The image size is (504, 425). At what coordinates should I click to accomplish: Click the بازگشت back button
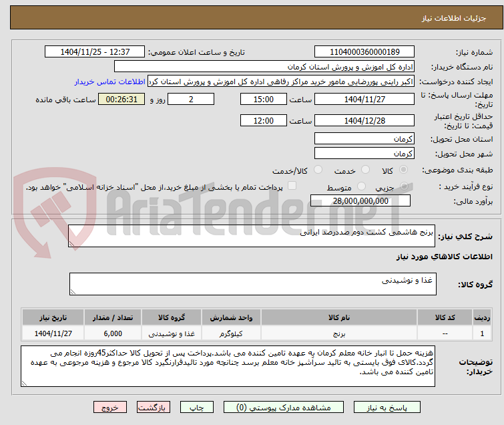click(x=154, y=408)
